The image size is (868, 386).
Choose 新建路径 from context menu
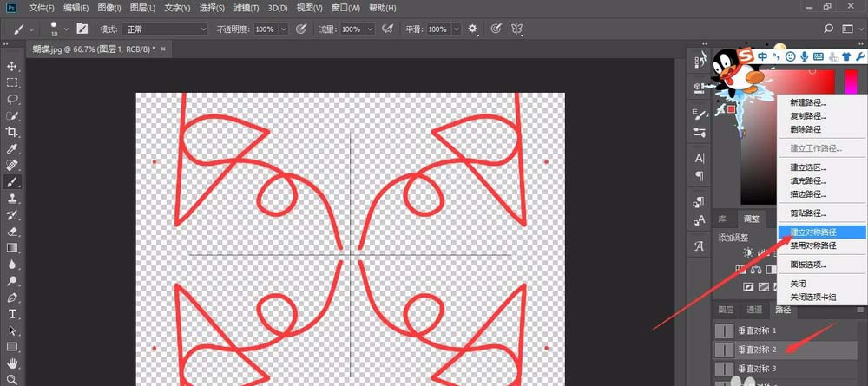pos(808,103)
